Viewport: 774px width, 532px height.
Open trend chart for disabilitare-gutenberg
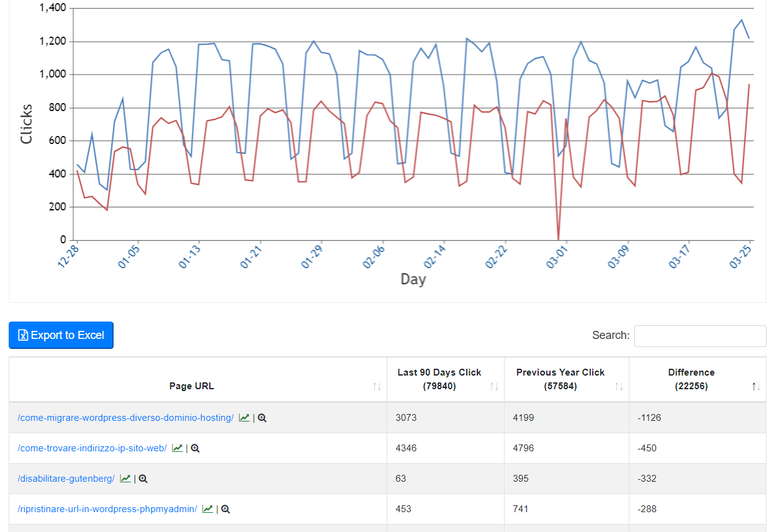125,479
